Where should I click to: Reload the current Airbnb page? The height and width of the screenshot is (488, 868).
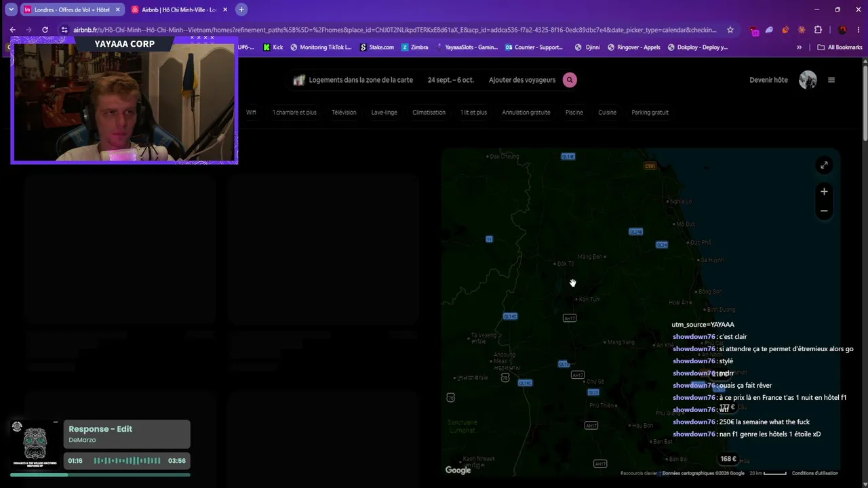point(45,30)
